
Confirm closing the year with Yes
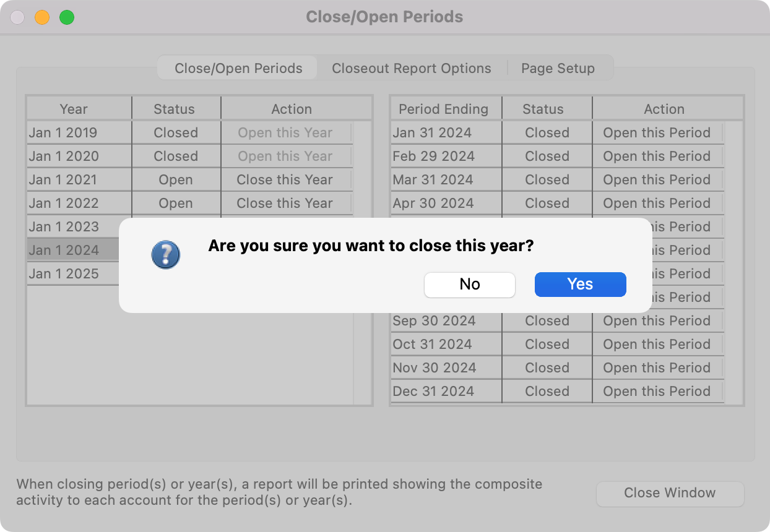pos(580,285)
